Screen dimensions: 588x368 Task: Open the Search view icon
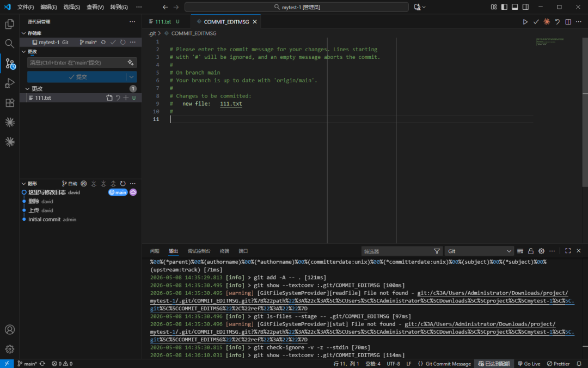[9, 44]
